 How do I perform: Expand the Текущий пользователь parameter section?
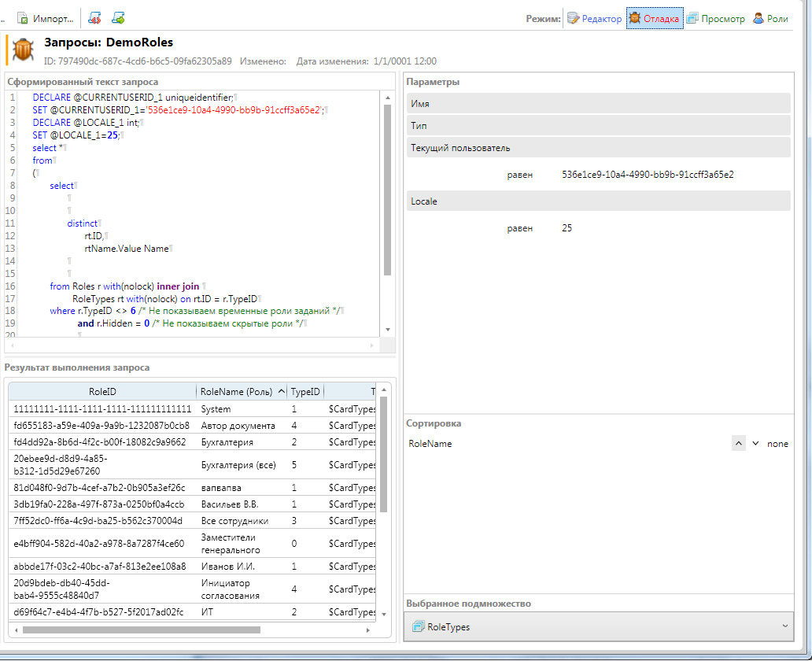598,148
